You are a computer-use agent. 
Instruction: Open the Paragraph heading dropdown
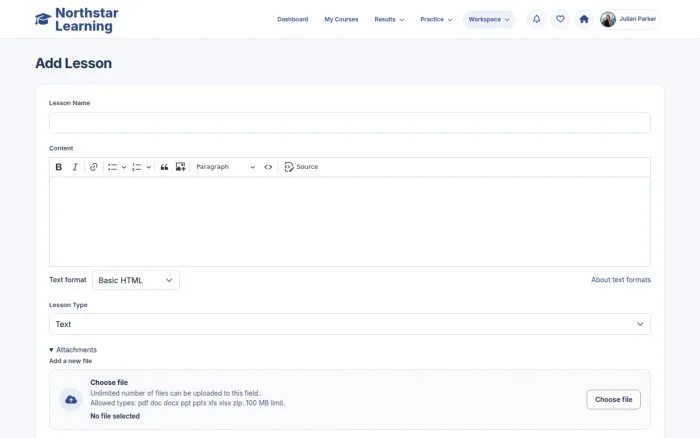(x=225, y=167)
